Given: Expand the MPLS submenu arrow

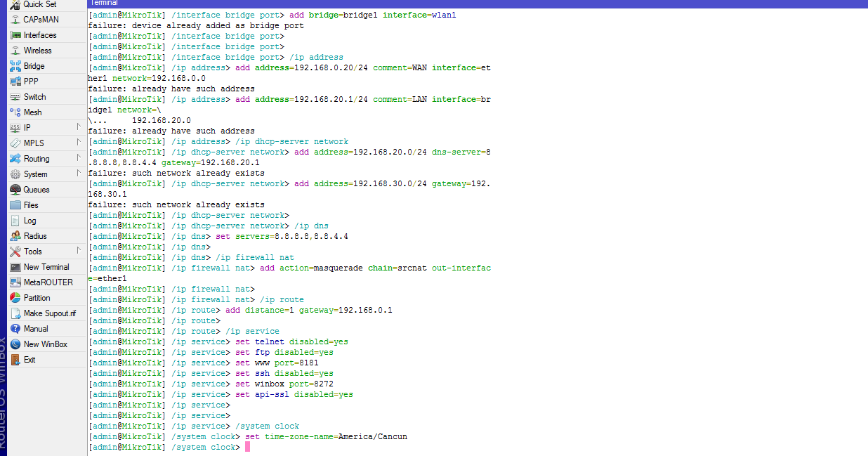Looking at the screenshot, I should [x=79, y=143].
